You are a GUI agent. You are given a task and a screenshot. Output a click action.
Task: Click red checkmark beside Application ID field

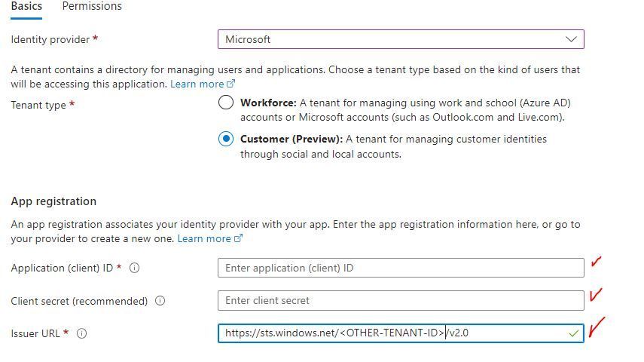tap(597, 262)
